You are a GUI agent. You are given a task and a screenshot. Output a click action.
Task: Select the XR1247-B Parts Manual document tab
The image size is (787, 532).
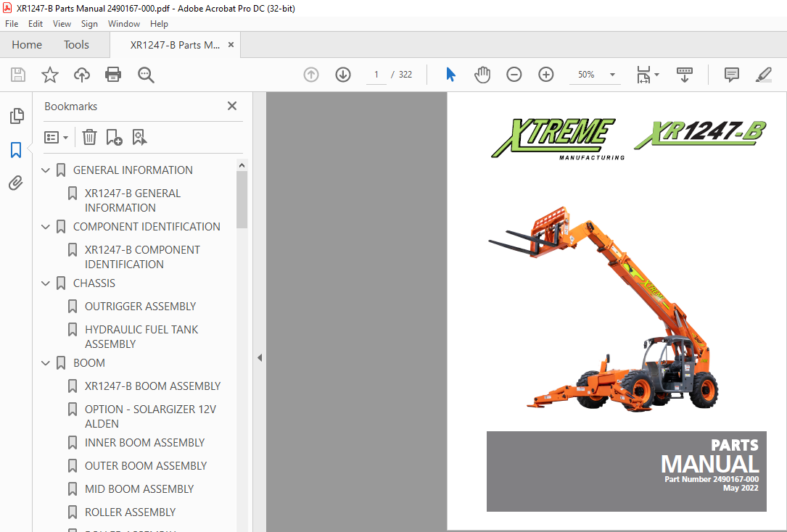coord(175,45)
